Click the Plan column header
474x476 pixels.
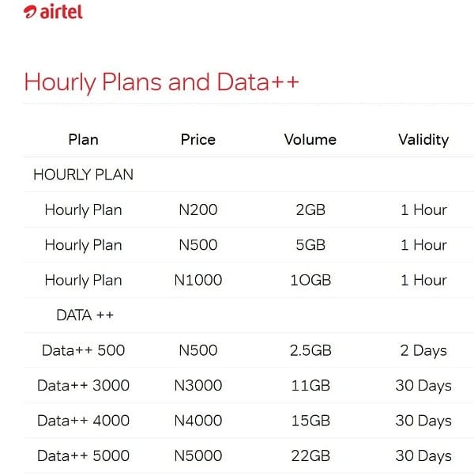click(84, 140)
